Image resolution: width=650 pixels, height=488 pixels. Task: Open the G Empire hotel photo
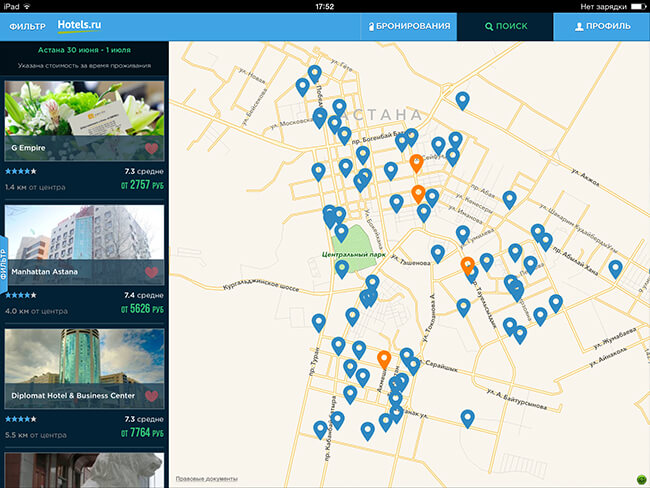point(84,121)
